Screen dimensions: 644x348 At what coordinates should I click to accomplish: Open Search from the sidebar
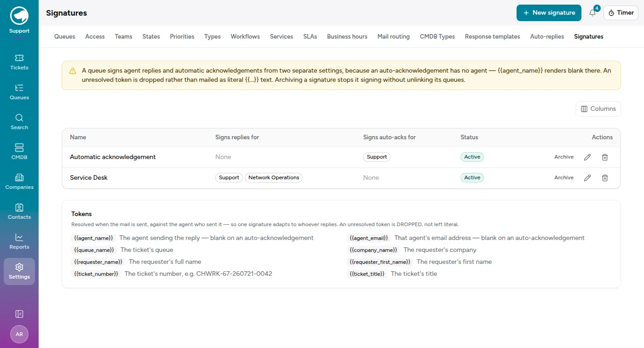coord(19,122)
